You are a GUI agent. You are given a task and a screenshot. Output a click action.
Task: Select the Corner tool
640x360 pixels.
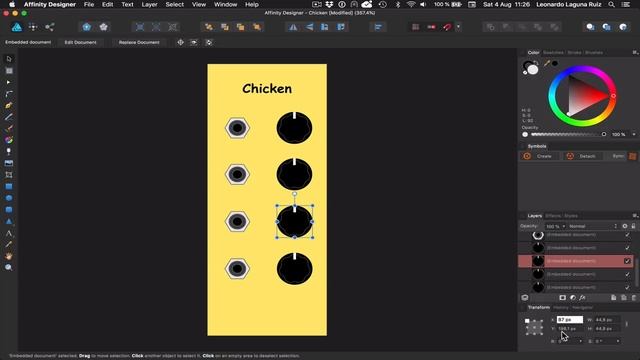click(x=9, y=94)
